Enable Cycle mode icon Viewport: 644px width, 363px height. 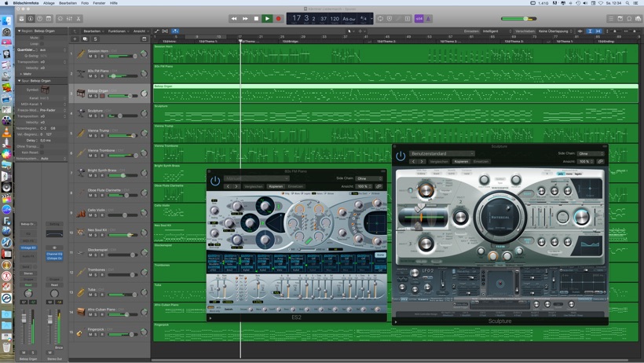[x=380, y=19]
